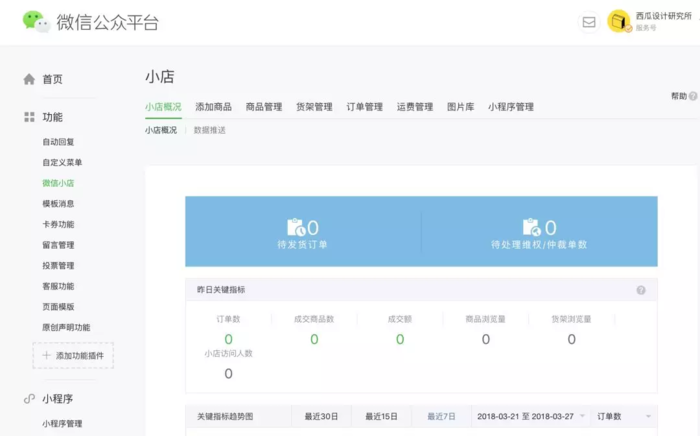Open the 订单管理 tab
Viewport: 700px width, 436px height.
[x=365, y=107]
